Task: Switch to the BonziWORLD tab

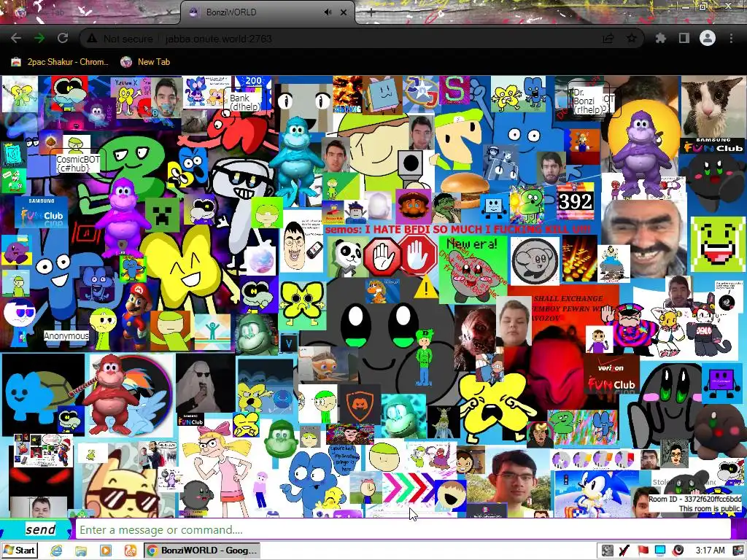Action: [x=267, y=12]
